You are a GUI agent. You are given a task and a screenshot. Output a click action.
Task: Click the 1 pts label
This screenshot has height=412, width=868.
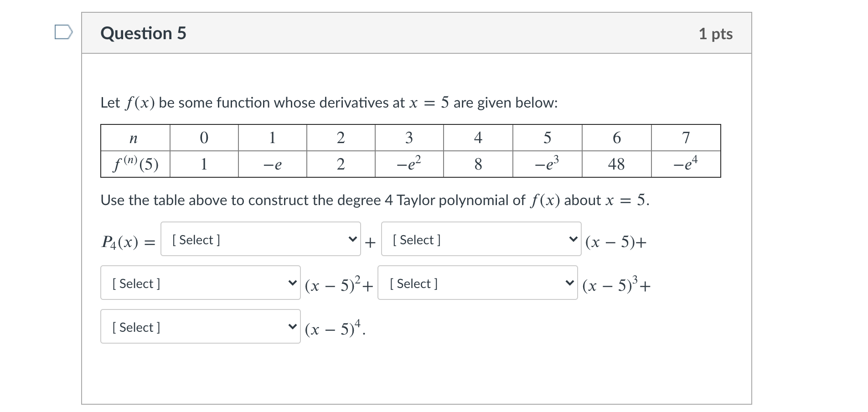tap(717, 33)
